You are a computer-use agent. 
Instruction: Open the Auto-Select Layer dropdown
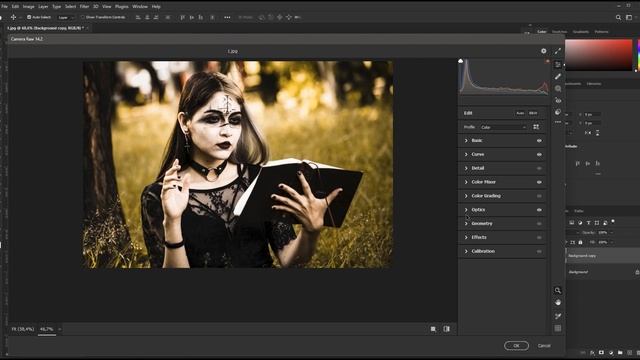[66, 17]
